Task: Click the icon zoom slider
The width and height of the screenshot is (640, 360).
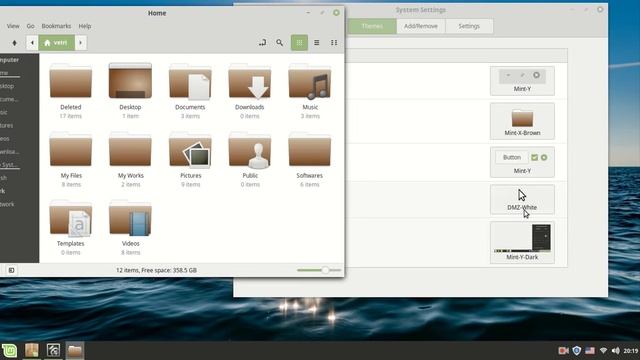Action: 319,270
